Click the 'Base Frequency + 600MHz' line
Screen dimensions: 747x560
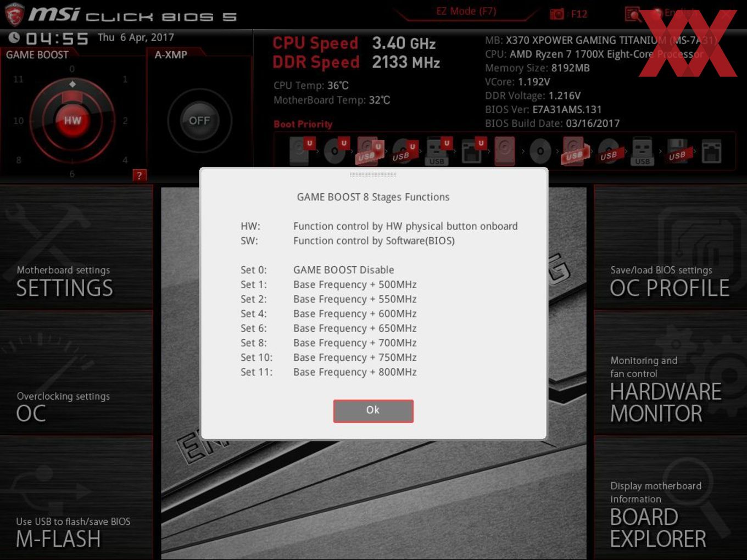tap(355, 313)
